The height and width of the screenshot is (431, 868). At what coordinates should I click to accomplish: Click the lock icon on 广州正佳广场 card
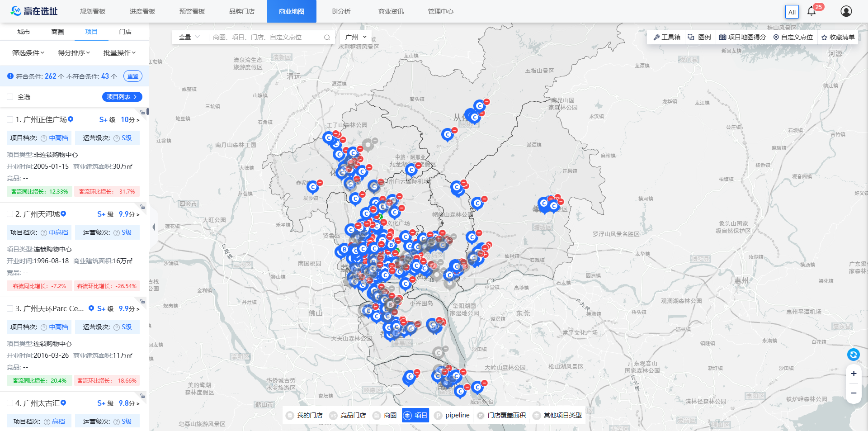(142, 112)
